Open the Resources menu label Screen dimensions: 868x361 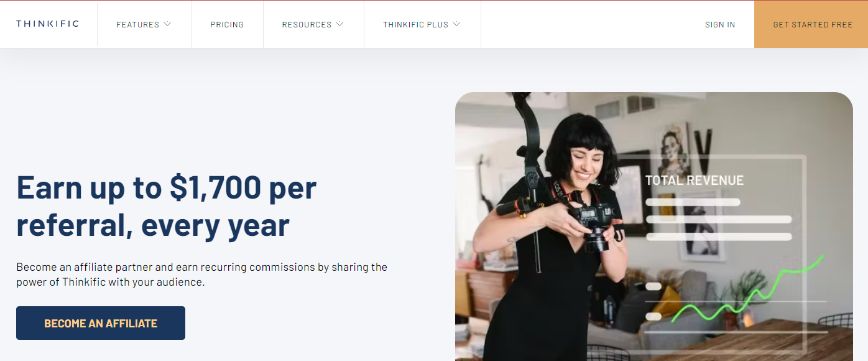click(307, 25)
